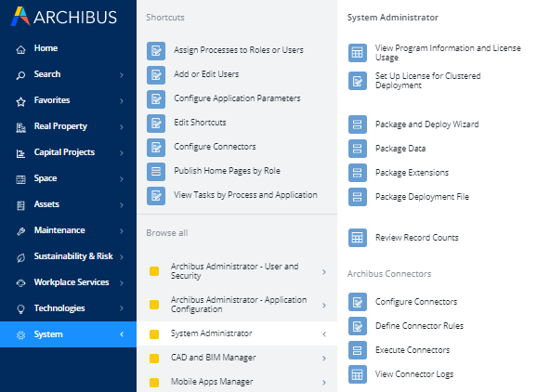This screenshot has height=392, width=537.
Task: Click the Review Record Counts grid icon
Action: point(357,238)
